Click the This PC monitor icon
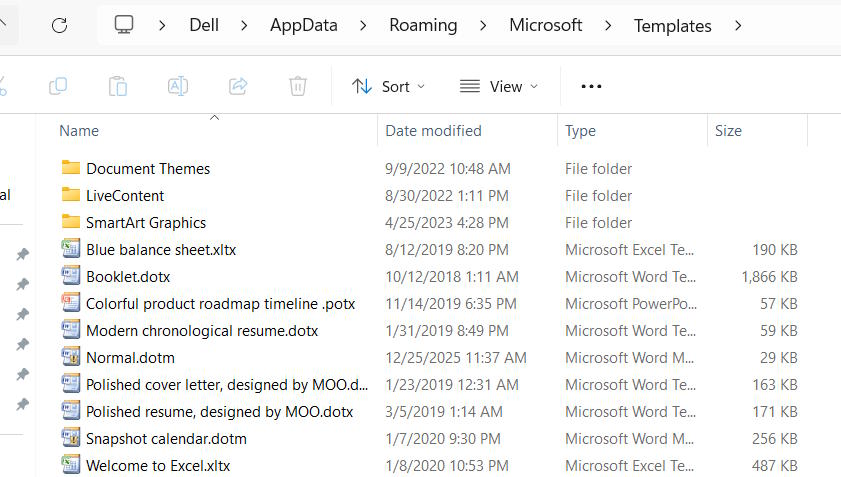The image size is (841, 477). pos(124,25)
